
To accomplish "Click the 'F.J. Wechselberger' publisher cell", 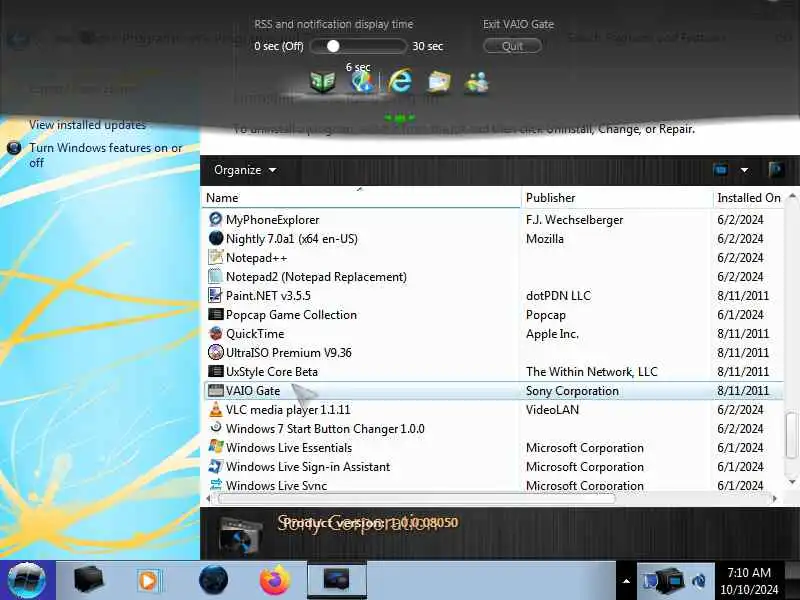I will tap(574, 219).
